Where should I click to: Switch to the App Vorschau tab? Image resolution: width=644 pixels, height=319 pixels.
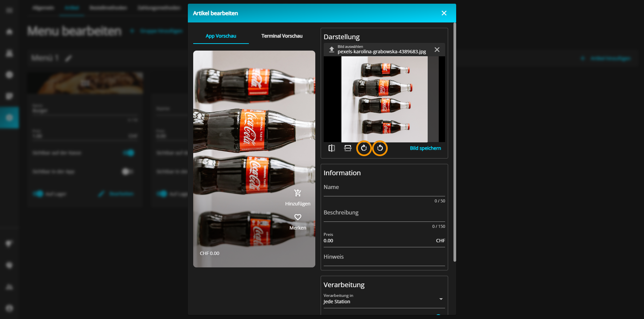click(x=221, y=36)
